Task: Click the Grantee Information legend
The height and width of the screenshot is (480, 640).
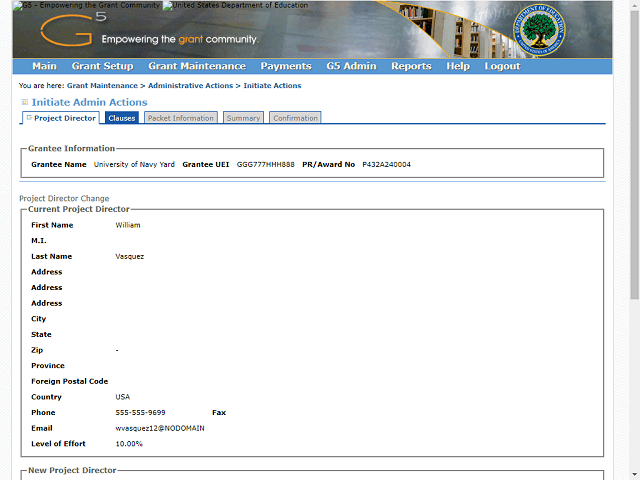Action: click(x=71, y=149)
